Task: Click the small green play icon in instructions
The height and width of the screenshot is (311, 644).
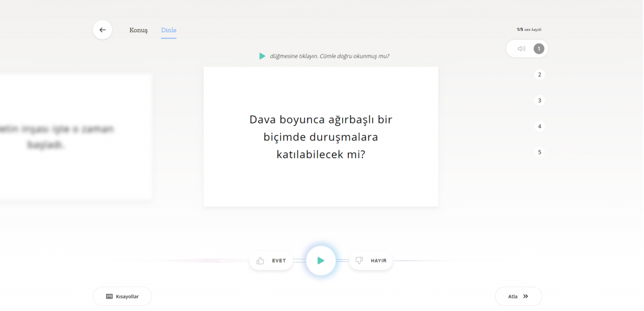Action: click(262, 56)
